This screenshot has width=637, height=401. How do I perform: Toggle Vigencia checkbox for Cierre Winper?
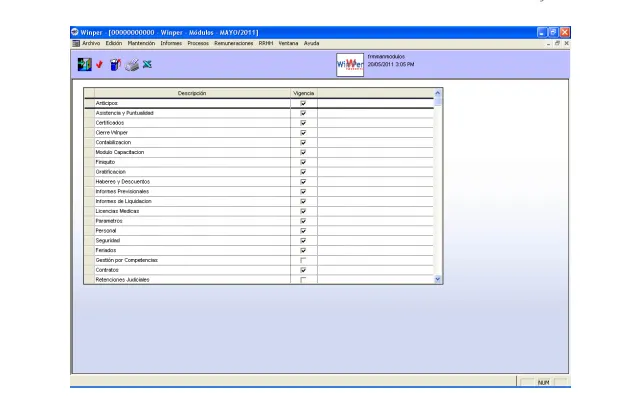pos(303,132)
